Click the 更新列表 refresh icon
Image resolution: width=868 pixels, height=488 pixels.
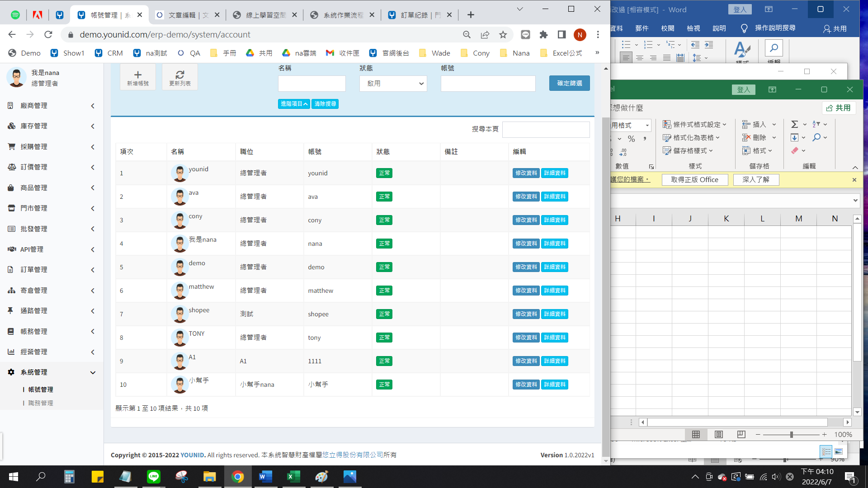tap(180, 75)
